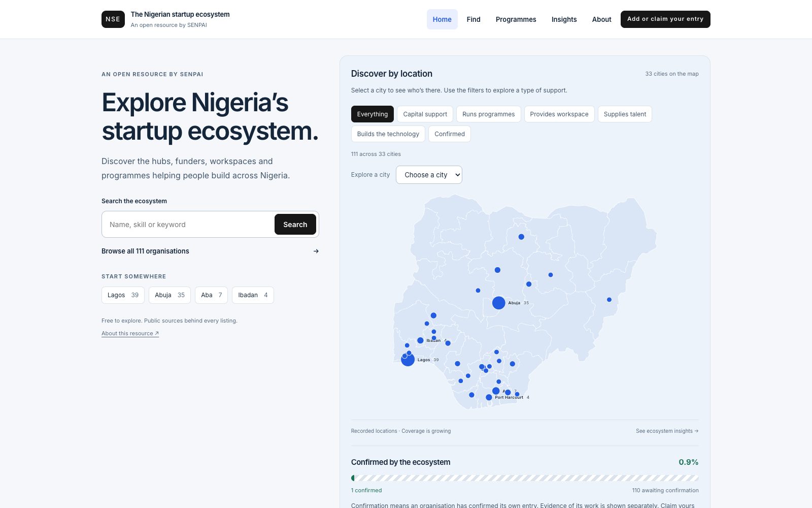Screen dimensions: 812x508
Task: Click the easternmost city dot on the map
Action: coord(609,300)
